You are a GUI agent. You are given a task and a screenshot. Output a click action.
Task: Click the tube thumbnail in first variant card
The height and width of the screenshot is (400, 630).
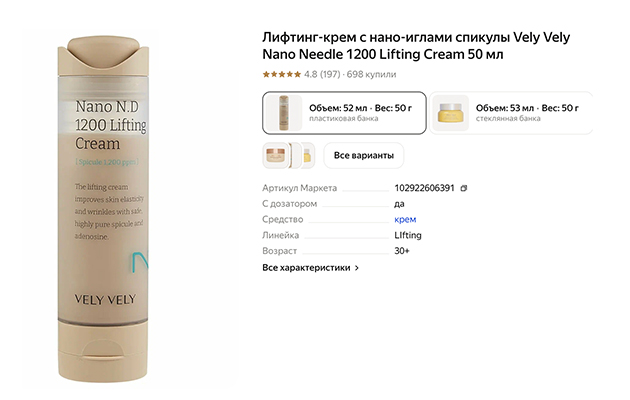click(x=284, y=113)
